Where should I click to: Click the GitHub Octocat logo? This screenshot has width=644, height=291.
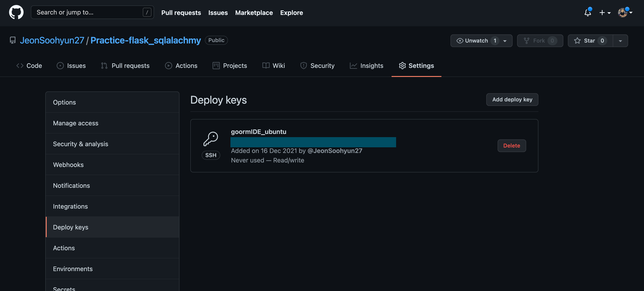coord(16,12)
